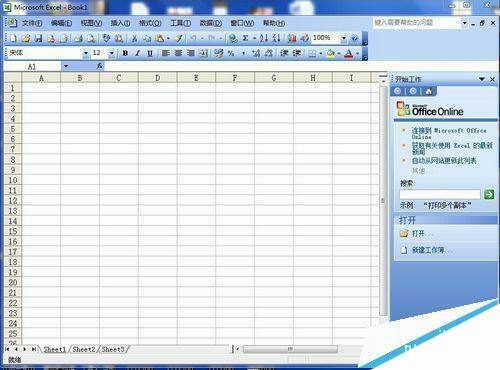Toggle Italic formatting
Image resolution: width=500 pixels, height=370 pixels.
click(137, 53)
